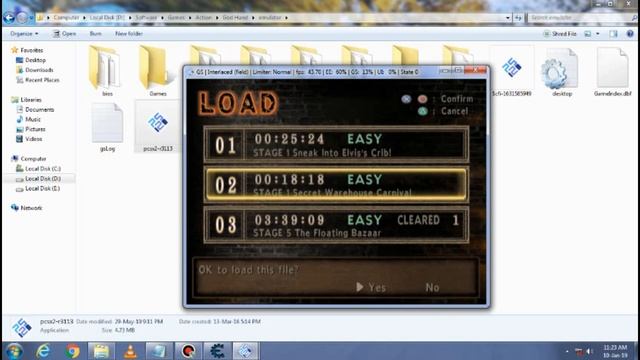
Task: Click the Open toolbar button
Action: point(64,34)
